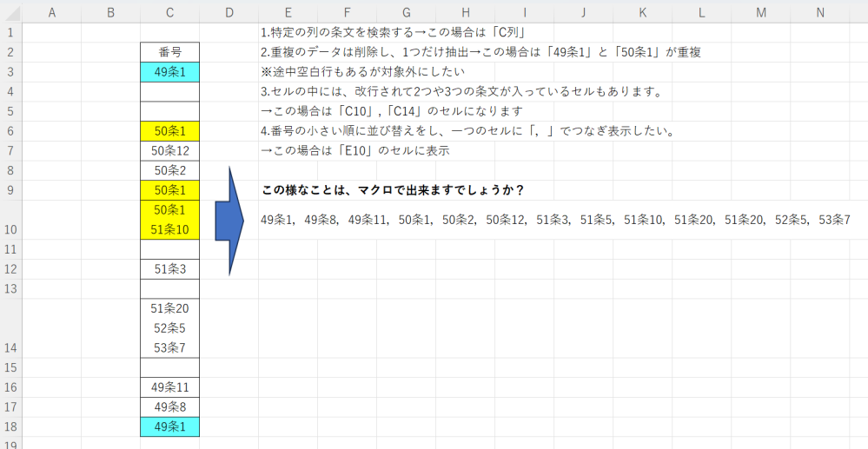
Task: Select column C header
Action: click(169, 11)
